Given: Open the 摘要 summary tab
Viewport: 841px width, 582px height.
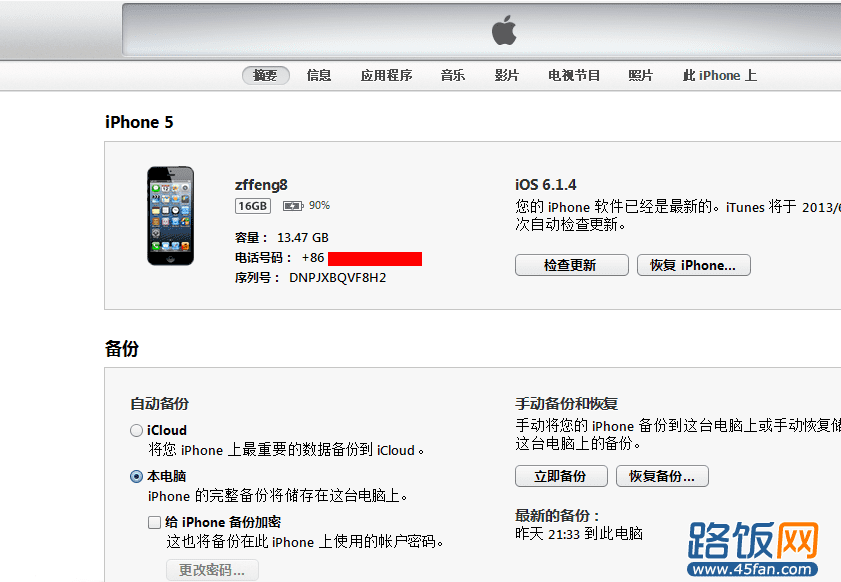Looking at the screenshot, I should 265,76.
